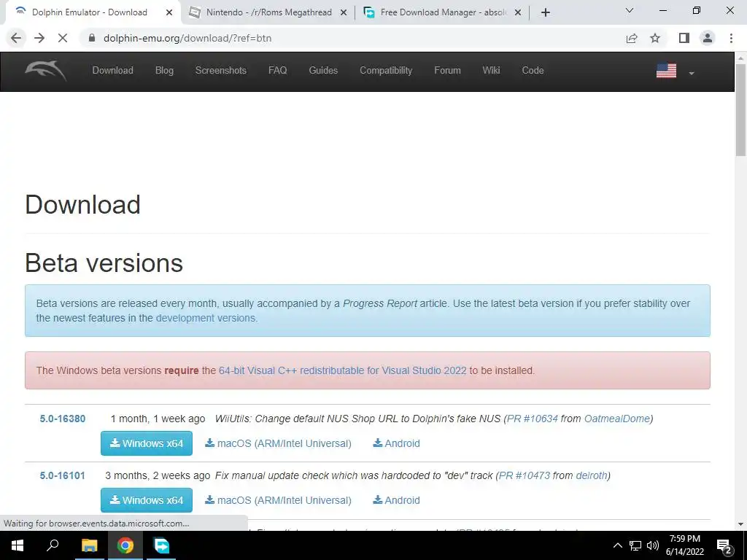Click the Chrome taskbar icon

(125, 545)
